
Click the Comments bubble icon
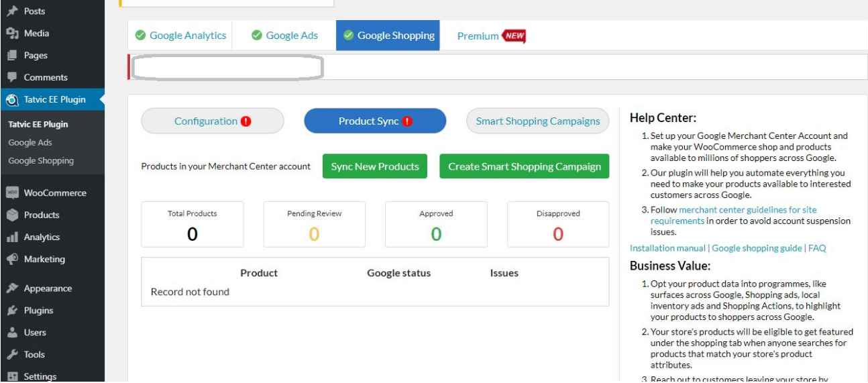pos(12,77)
